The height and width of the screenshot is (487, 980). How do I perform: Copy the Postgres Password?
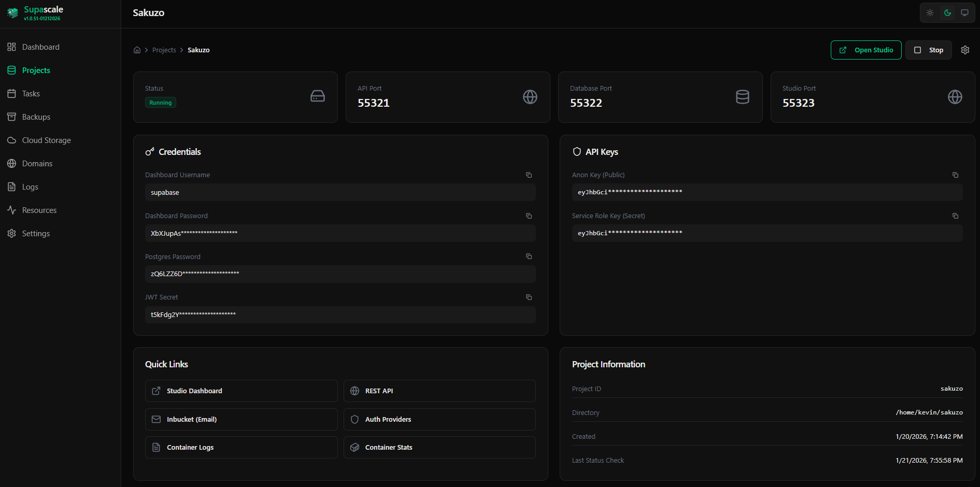[529, 256]
